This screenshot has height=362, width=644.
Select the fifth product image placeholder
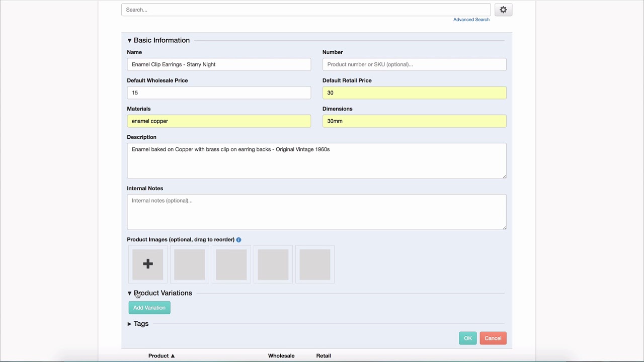click(x=315, y=264)
